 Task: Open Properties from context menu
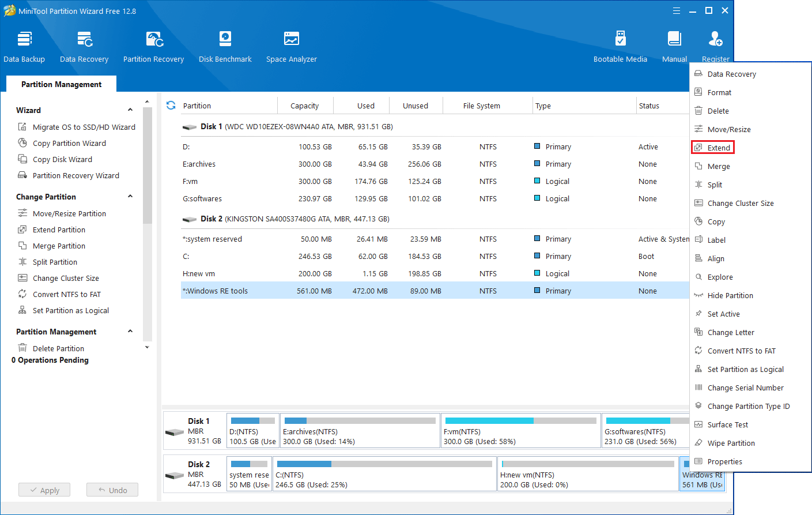coord(750,461)
